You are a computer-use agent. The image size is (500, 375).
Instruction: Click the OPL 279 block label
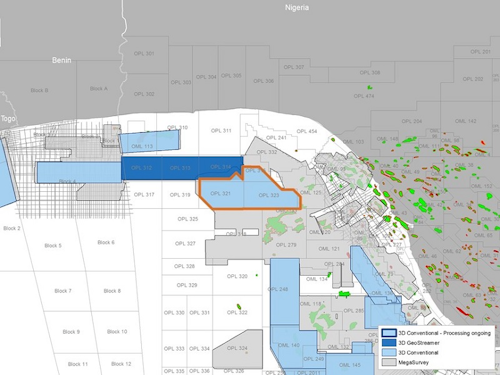point(286,245)
